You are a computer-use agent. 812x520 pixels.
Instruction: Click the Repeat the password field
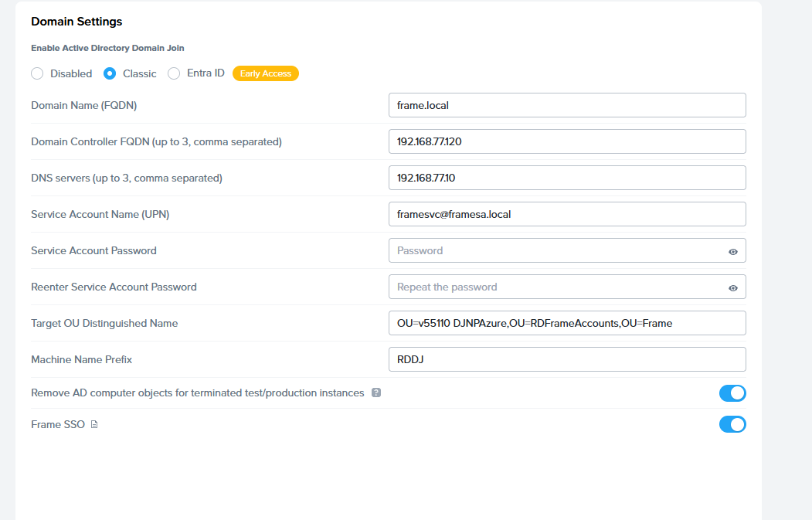pos(556,287)
